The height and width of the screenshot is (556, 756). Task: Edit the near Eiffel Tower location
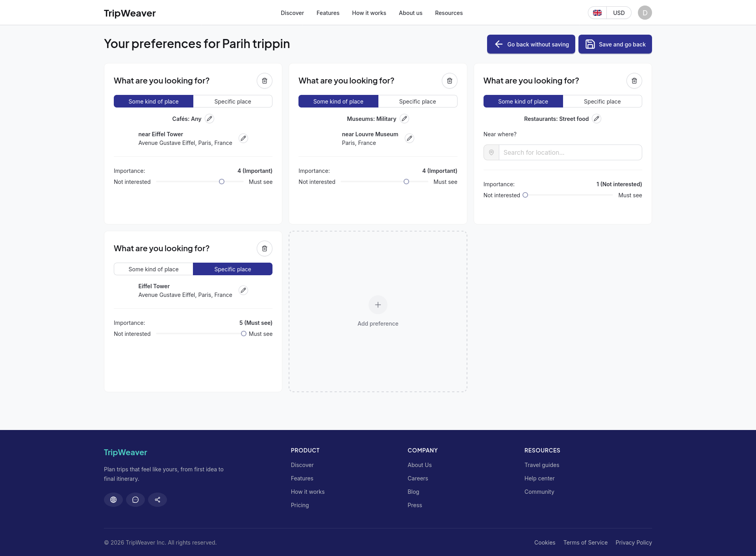243,138
